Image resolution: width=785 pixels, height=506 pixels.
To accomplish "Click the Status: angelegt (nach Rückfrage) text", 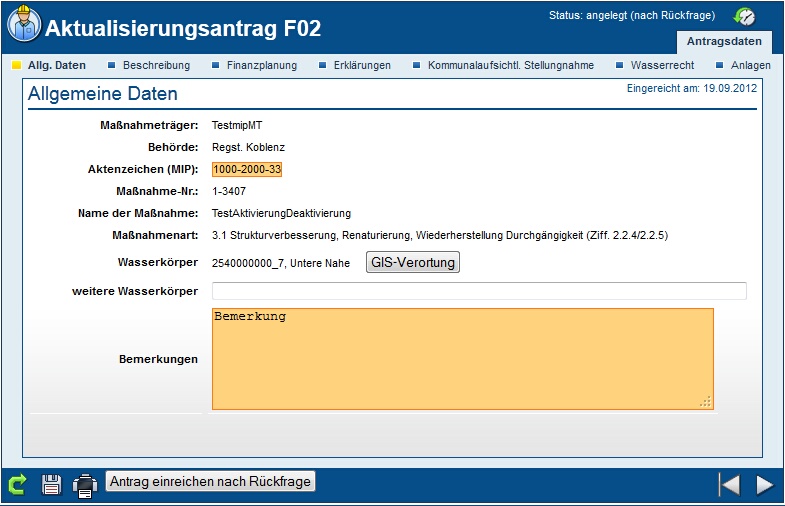I will click(x=632, y=16).
